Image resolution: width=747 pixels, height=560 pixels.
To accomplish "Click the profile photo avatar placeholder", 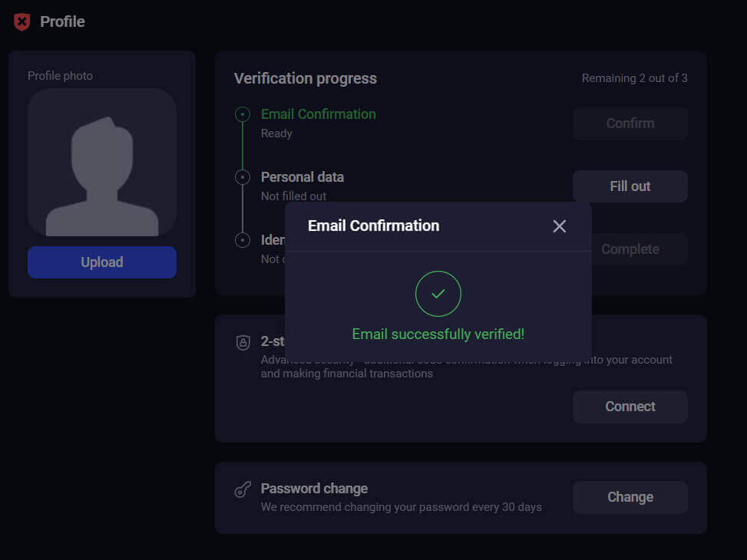I will [102, 162].
